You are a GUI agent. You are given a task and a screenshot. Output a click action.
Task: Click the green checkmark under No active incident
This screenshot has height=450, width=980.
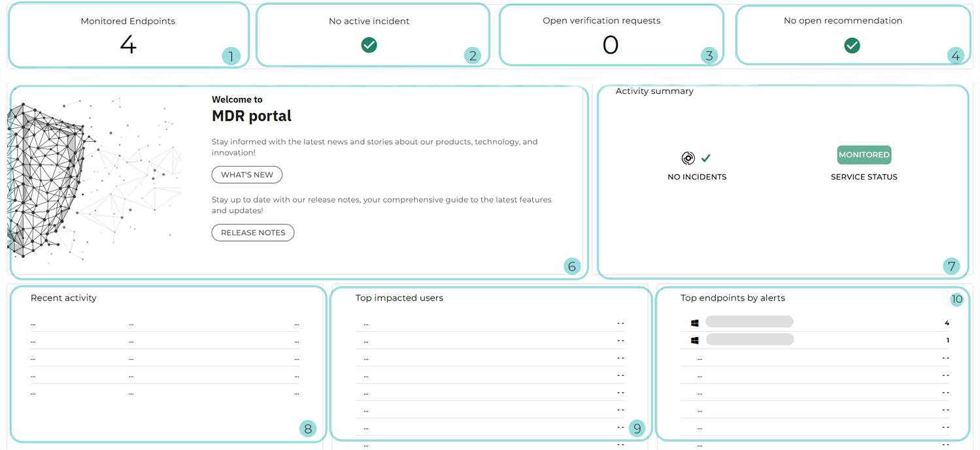[369, 45]
